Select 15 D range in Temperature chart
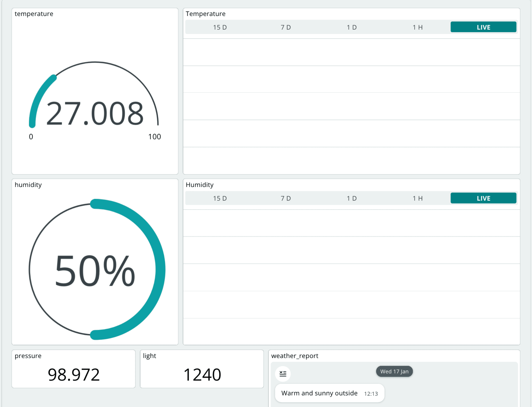The image size is (532, 407). 220,27
